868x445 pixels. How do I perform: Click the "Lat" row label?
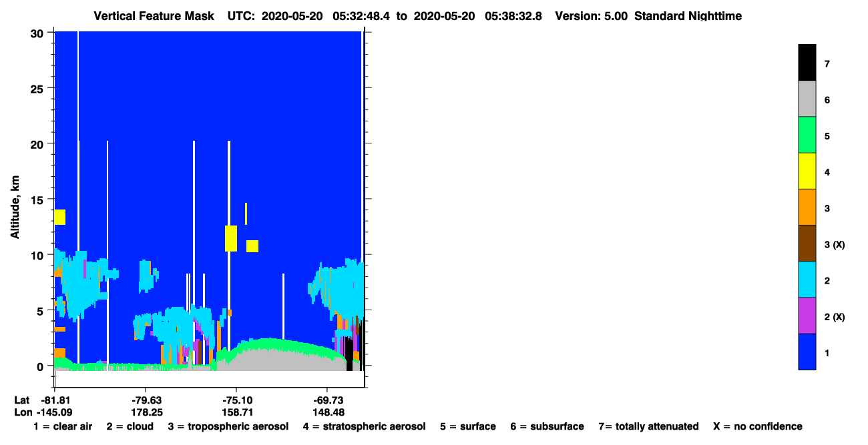coord(22,400)
